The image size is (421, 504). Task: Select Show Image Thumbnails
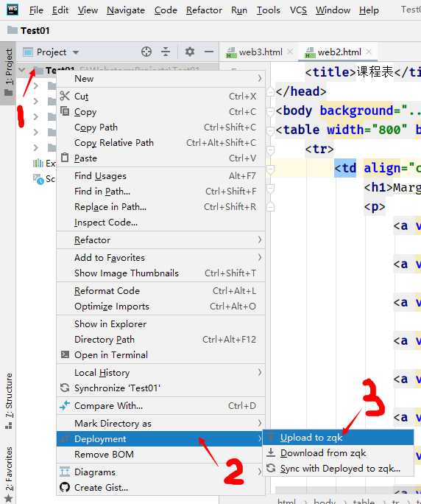[160, 273]
